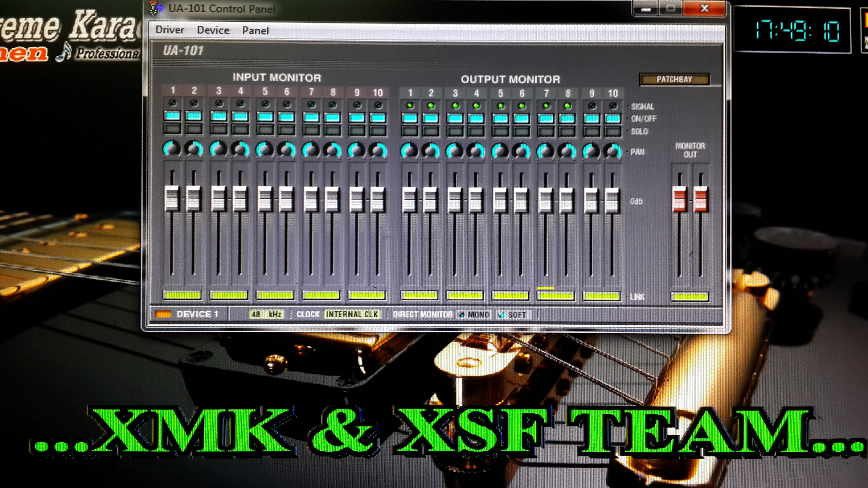This screenshot has height=488, width=868.
Task: Toggle LINK for Input channels 5 and 6
Action: click(275, 295)
